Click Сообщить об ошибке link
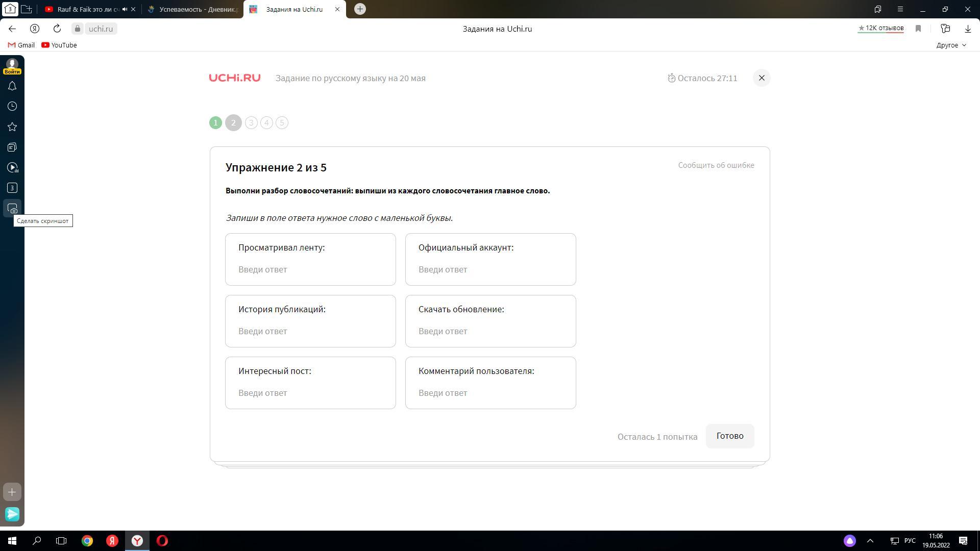The height and width of the screenshot is (551, 980). coord(716,165)
